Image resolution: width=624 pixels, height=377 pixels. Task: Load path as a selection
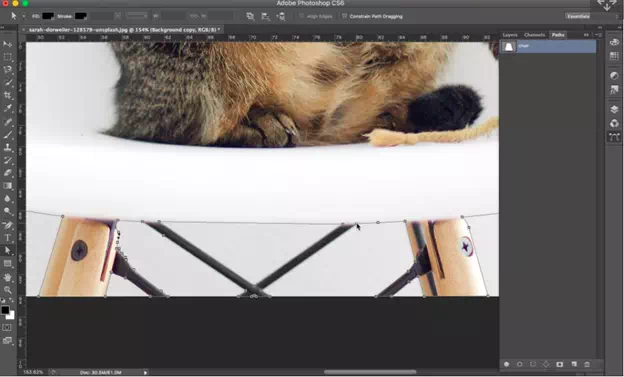click(533, 364)
